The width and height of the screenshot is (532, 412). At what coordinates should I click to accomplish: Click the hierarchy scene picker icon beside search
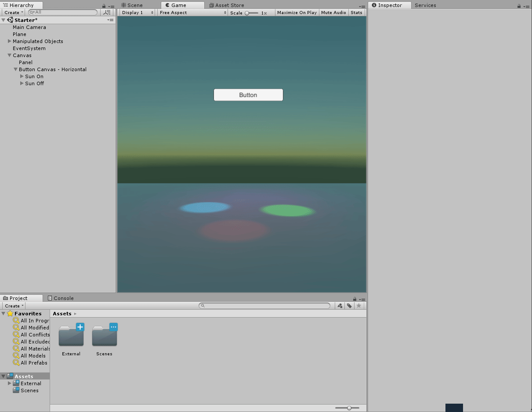tap(107, 12)
